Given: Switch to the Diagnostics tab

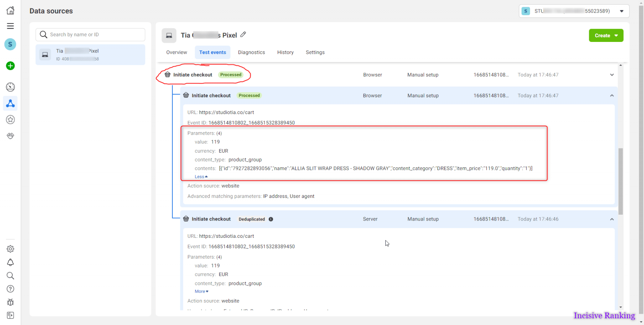Looking at the screenshot, I should pyautogui.click(x=252, y=52).
